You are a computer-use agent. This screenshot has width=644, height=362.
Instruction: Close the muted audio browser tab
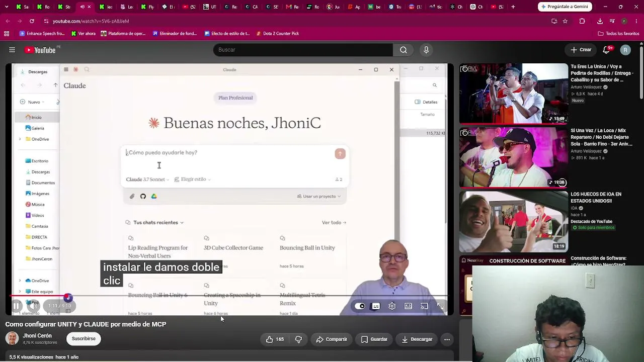pos(90,7)
